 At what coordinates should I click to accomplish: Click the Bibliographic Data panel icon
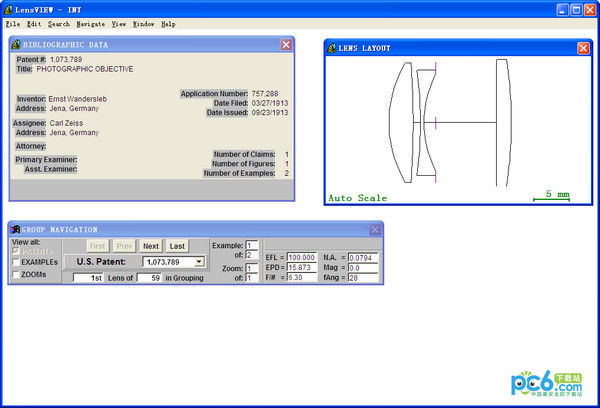coord(15,45)
